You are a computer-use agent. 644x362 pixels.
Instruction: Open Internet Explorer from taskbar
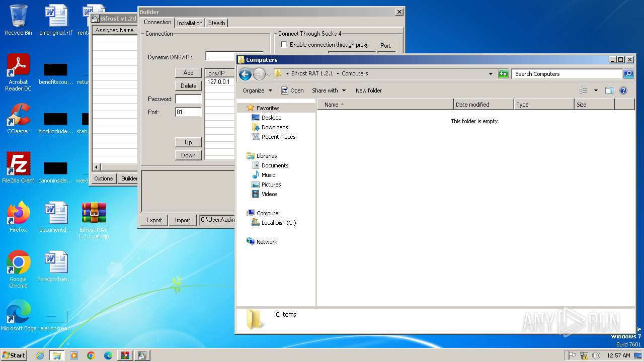pos(40,355)
